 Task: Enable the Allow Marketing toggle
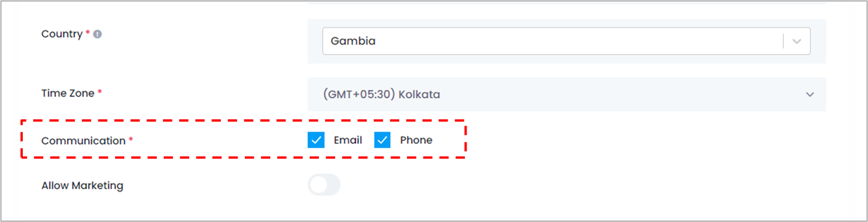coord(324,185)
